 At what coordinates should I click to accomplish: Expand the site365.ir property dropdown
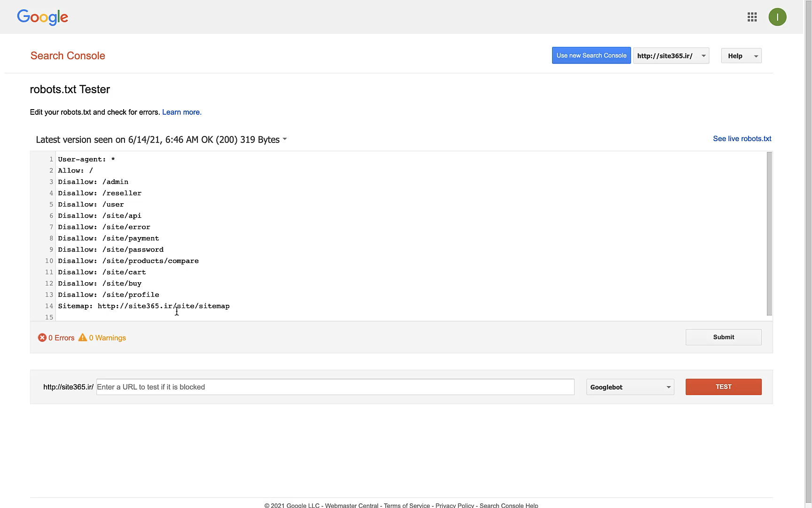tap(671, 56)
